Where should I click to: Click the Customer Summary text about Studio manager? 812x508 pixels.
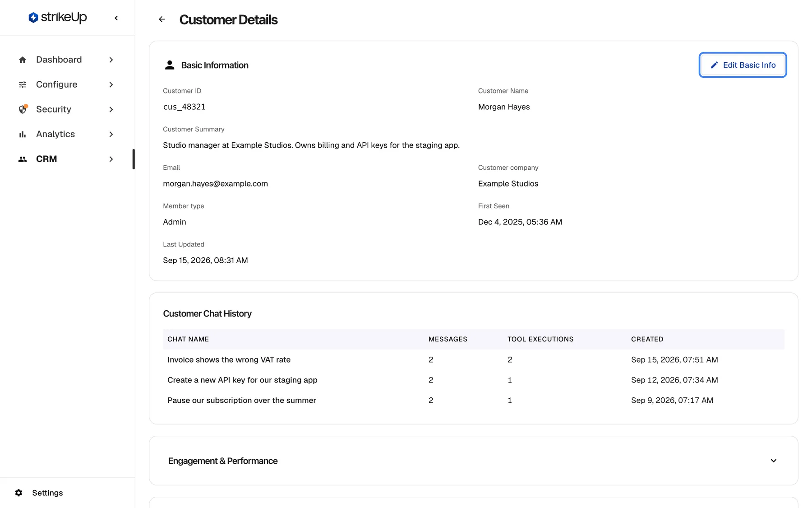pyautogui.click(x=311, y=145)
